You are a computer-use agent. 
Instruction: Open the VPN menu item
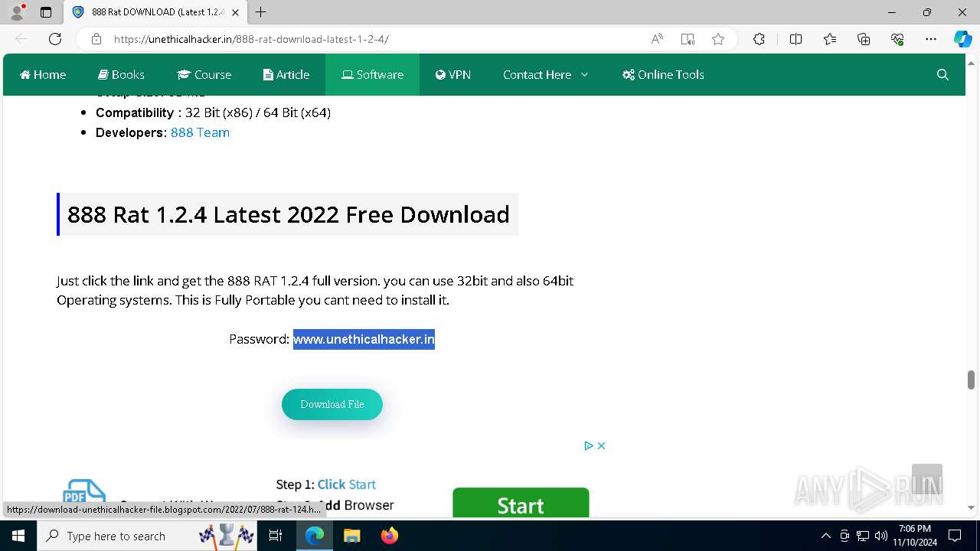(453, 74)
